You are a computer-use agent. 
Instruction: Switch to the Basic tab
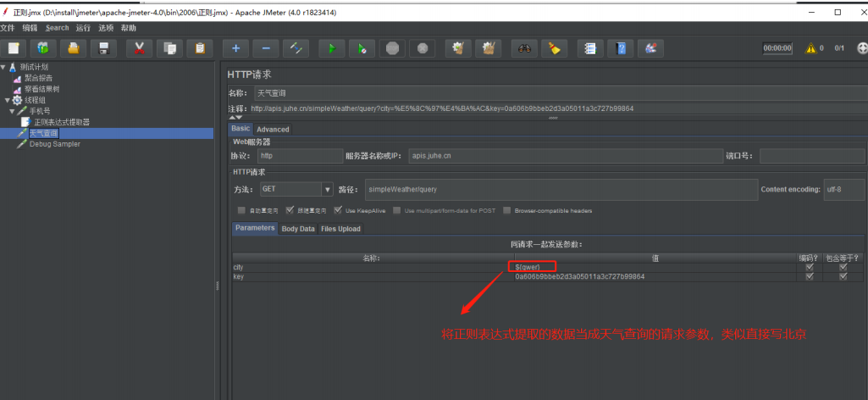click(240, 129)
